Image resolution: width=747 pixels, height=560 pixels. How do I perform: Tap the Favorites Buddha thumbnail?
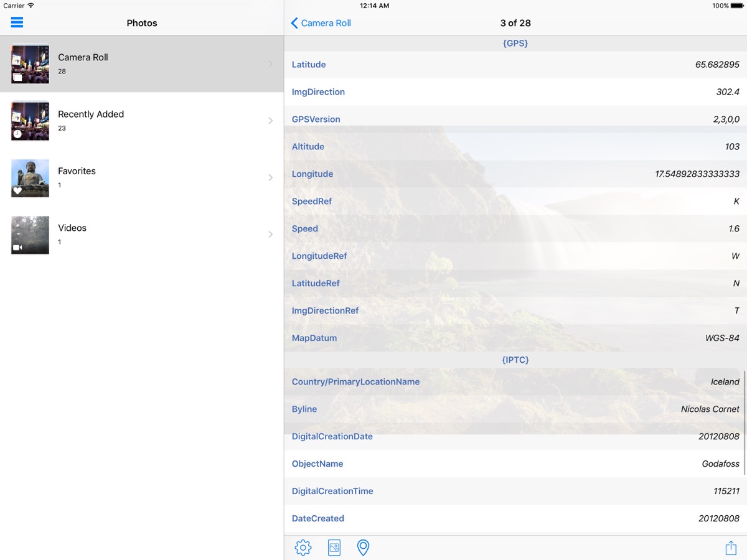(x=30, y=178)
